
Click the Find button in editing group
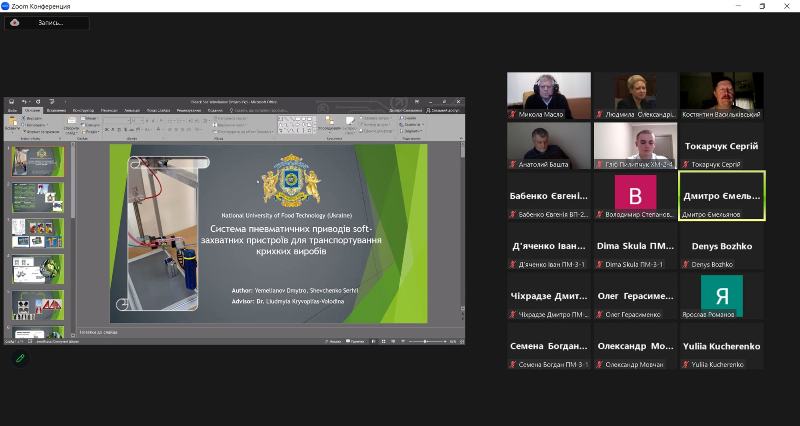tap(408, 118)
